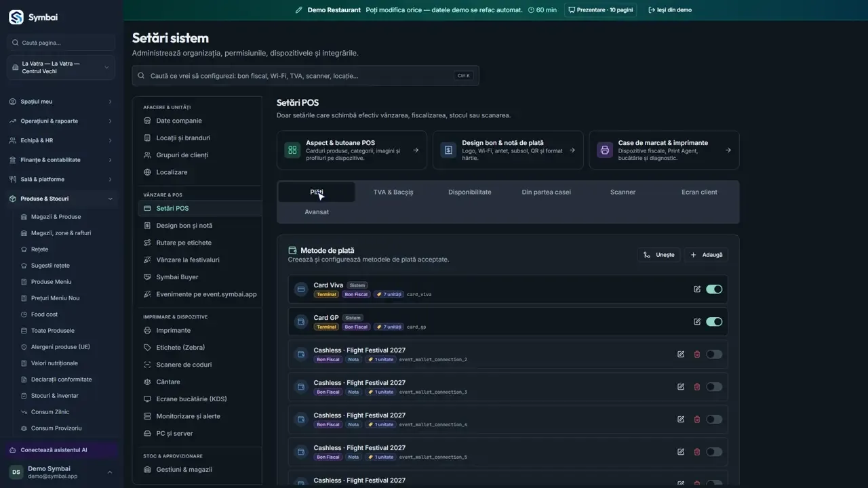Expand Operațiuni & rapoarte section
Screen dimensions: 868x488
pyautogui.click(x=61, y=121)
